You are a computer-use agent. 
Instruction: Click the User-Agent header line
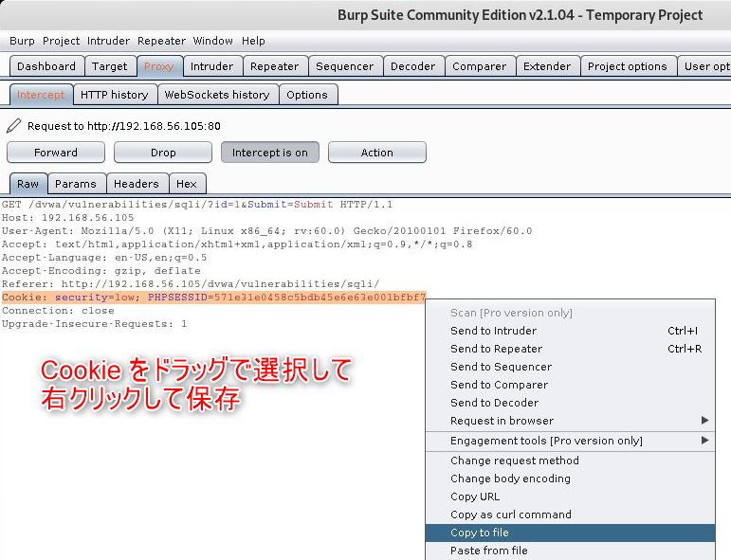266,231
